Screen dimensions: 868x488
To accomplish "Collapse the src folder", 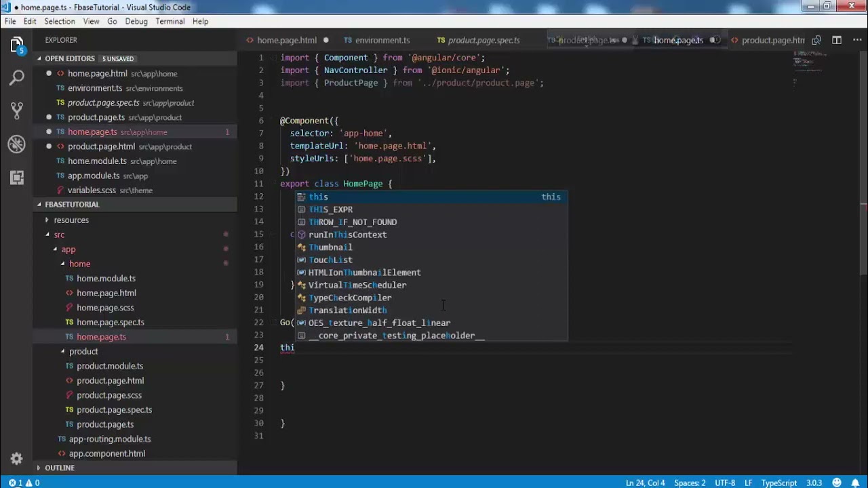I will [135, 235].
